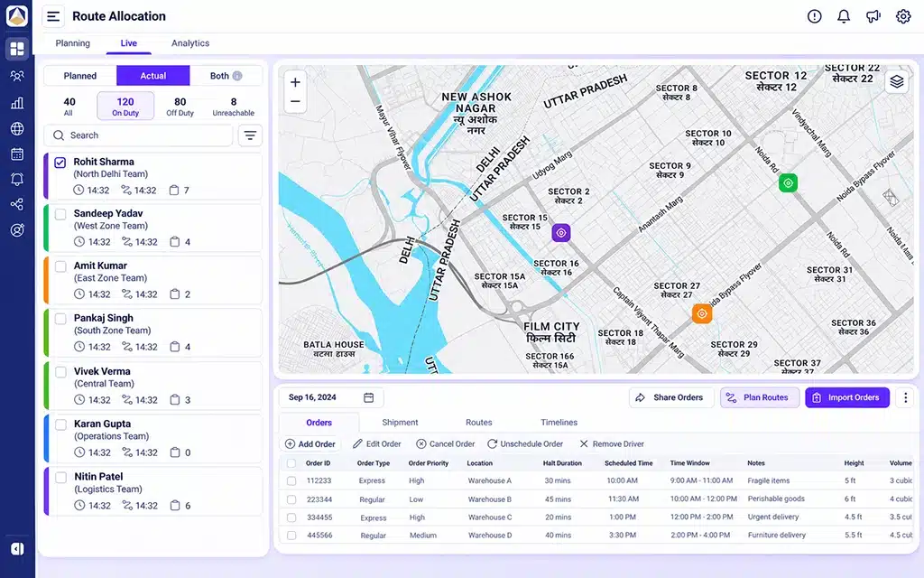Switch to the Planning tab
This screenshot has width=924, height=578.
coord(72,43)
